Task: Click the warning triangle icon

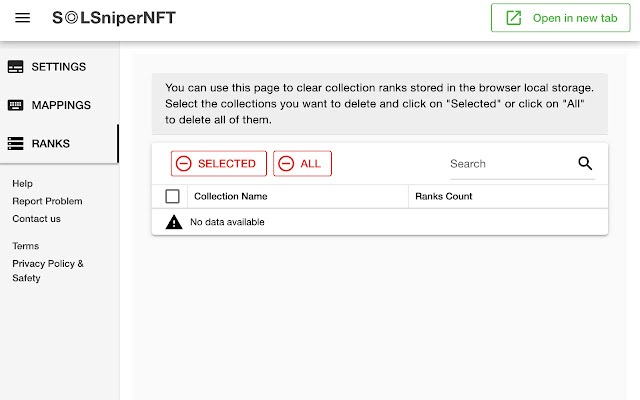Action: click(x=174, y=222)
